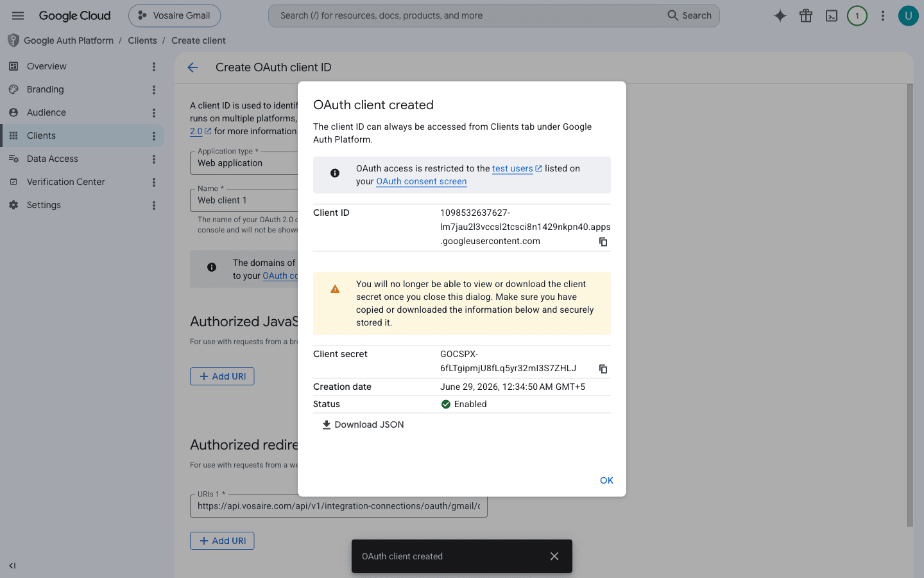Click Add URI under Authorized JavaScript origins
924x578 pixels.
tap(222, 376)
